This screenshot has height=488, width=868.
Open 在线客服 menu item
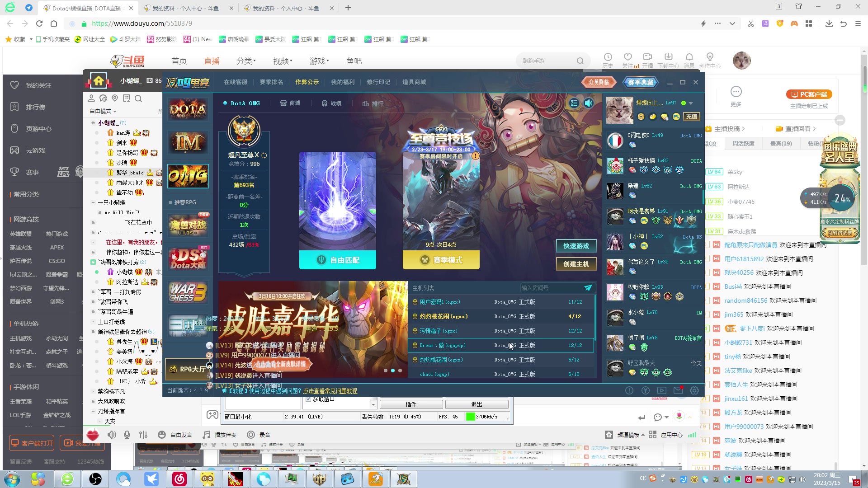point(236,82)
